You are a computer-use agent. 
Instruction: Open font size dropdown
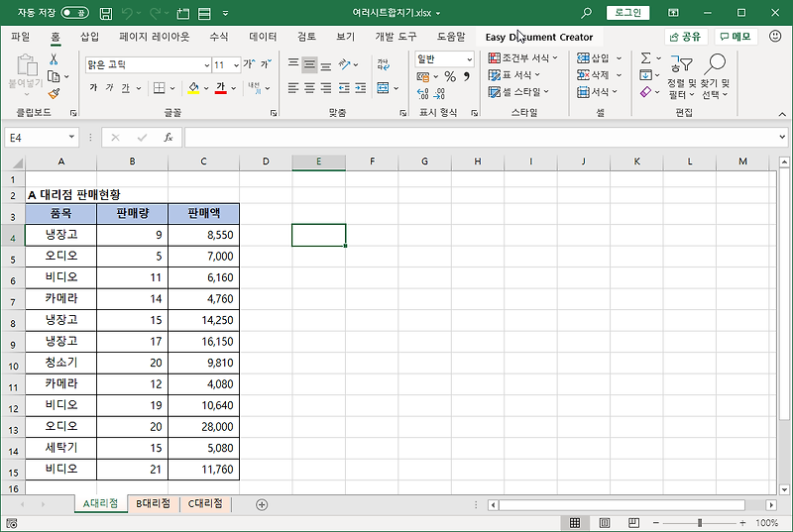pyautogui.click(x=236, y=65)
